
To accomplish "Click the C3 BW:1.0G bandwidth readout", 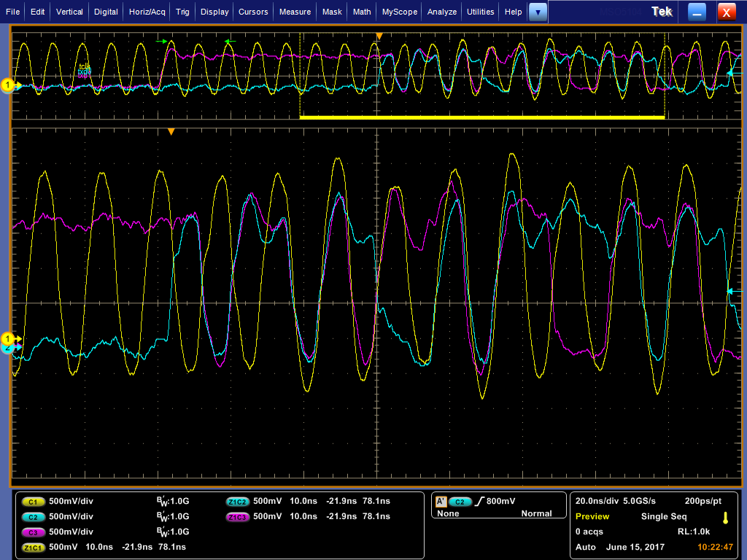I will point(172,532).
